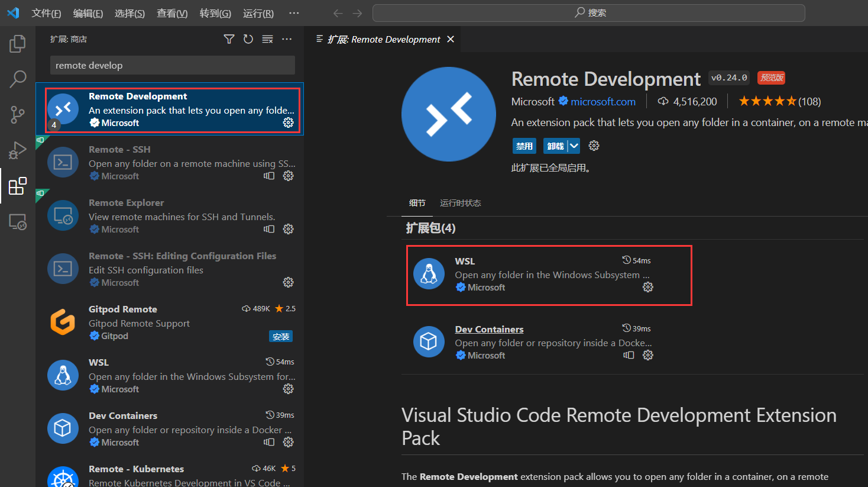Image resolution: width=868 pixels, height=487 pixels.
Task: Close the Remote Development editor tab
Action: point(451,39)
